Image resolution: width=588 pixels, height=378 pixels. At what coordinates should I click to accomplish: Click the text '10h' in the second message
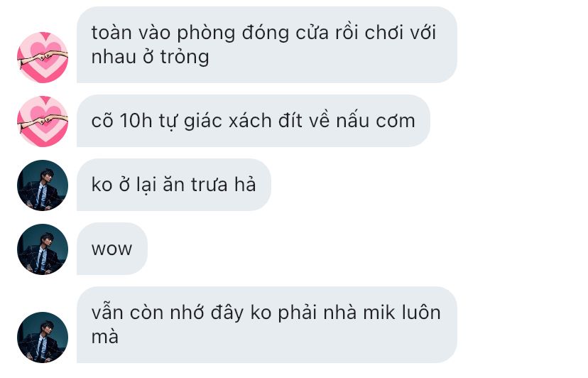136,121
